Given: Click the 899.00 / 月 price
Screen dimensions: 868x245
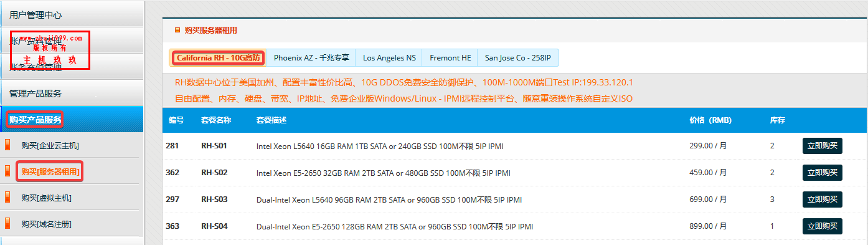Looking at the screenshot, I should [x=708, y=226].
